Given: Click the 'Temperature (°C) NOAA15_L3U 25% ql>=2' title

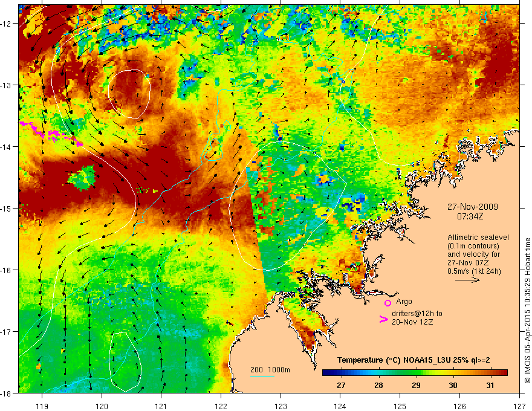Looking at the screenshot, I should click(414, 360).
